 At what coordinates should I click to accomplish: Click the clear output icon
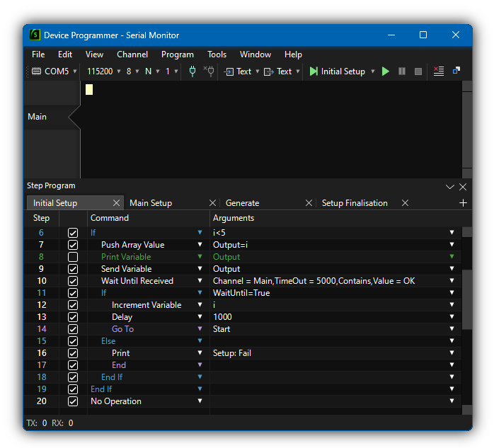click(x=439, y=71)
